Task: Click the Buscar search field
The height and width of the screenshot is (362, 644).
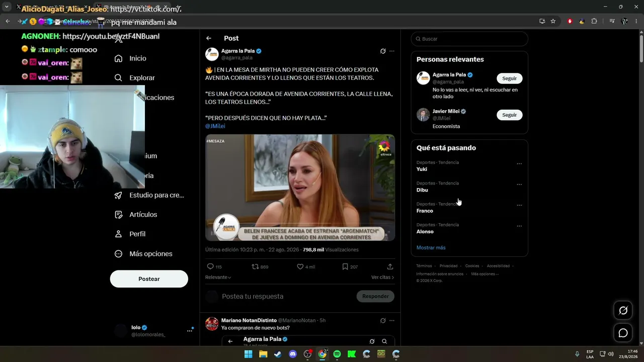Action: (x=469, y=39)
